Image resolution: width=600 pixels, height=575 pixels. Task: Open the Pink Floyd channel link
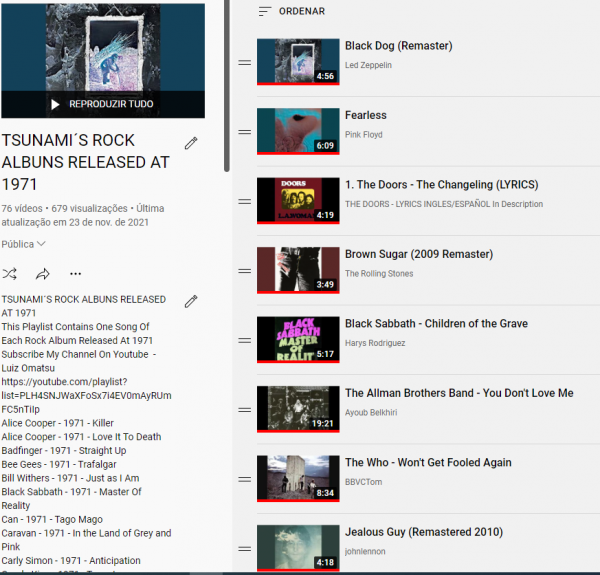coord(364,135)
